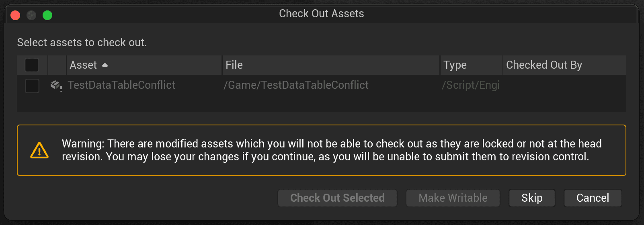Sort by the Type column header

click(472, 65)
